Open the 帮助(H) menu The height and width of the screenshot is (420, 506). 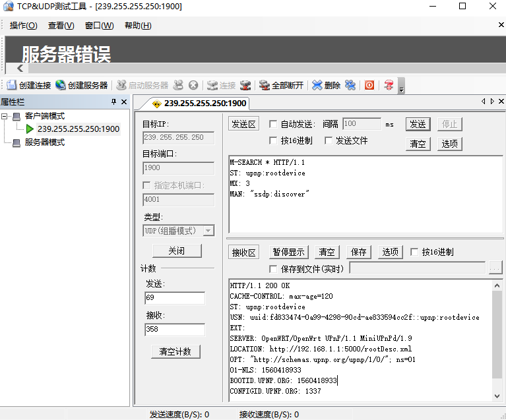point(138,26)
